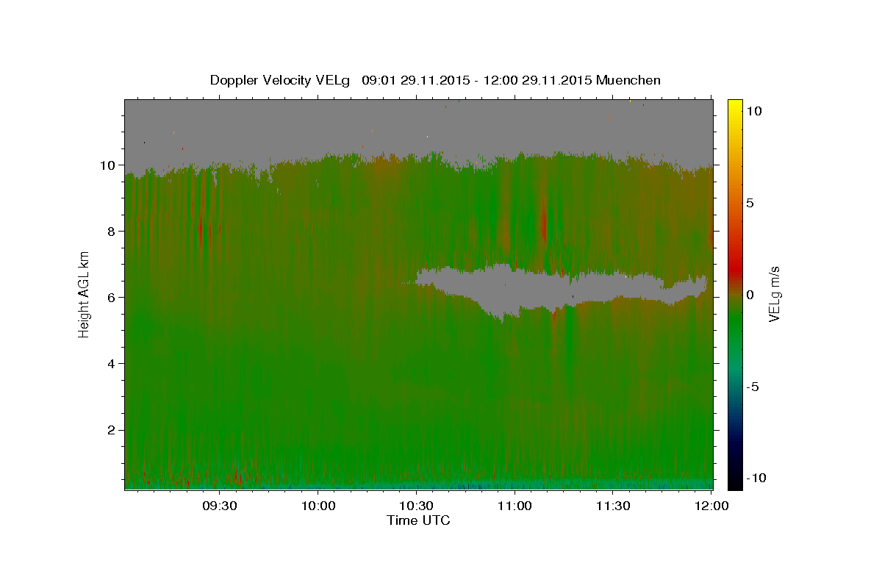
Task: Click the height axis label 8
Action: 112,231
